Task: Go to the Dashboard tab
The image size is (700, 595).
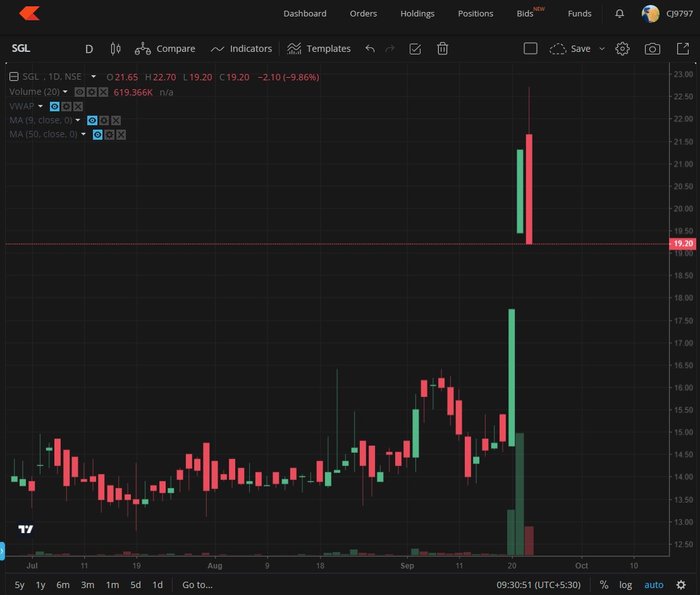Action: (x=305, y=13)
